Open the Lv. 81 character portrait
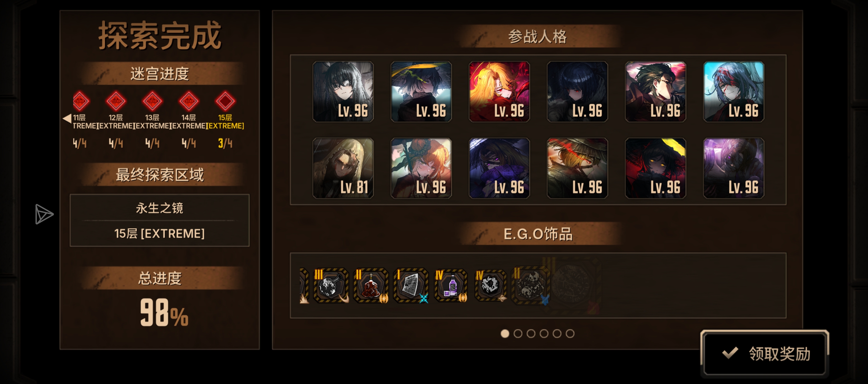 [343, 168]
